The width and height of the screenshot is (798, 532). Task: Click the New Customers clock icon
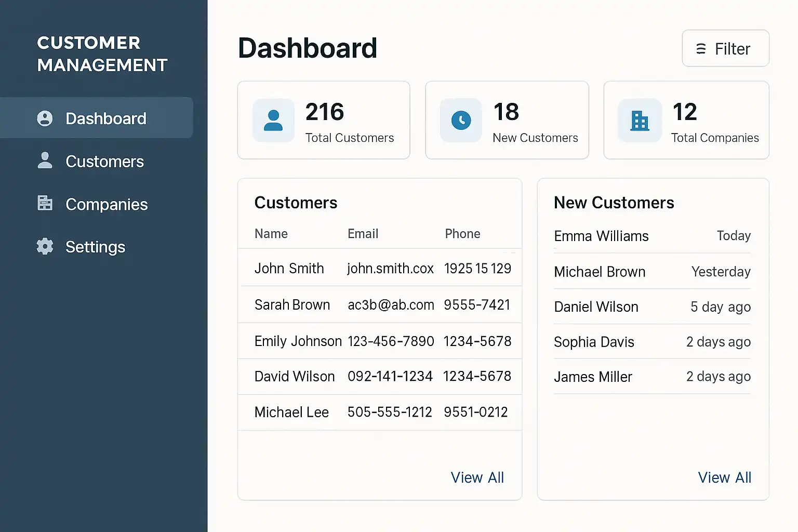point(461,121)
